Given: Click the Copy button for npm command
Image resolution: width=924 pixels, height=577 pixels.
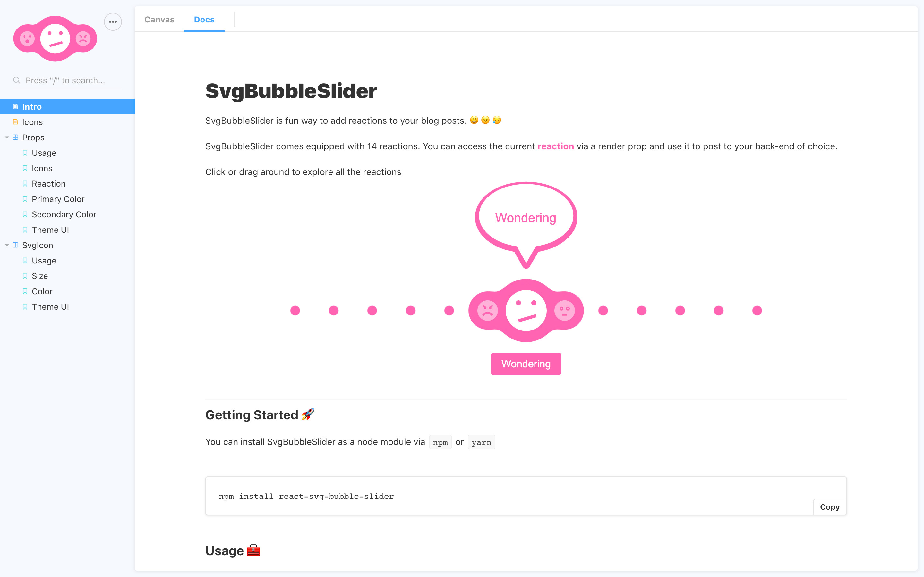Looking at the screenshot, I should pos(830,507).
